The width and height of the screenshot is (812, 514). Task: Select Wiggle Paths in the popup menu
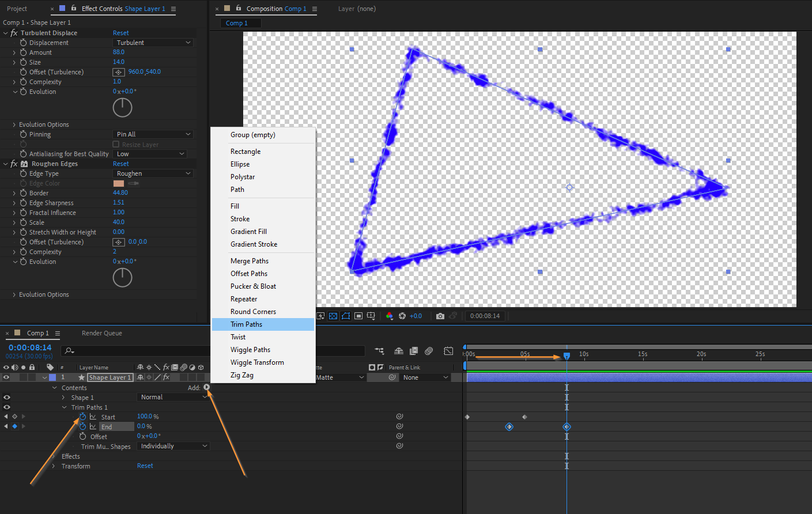250,350
